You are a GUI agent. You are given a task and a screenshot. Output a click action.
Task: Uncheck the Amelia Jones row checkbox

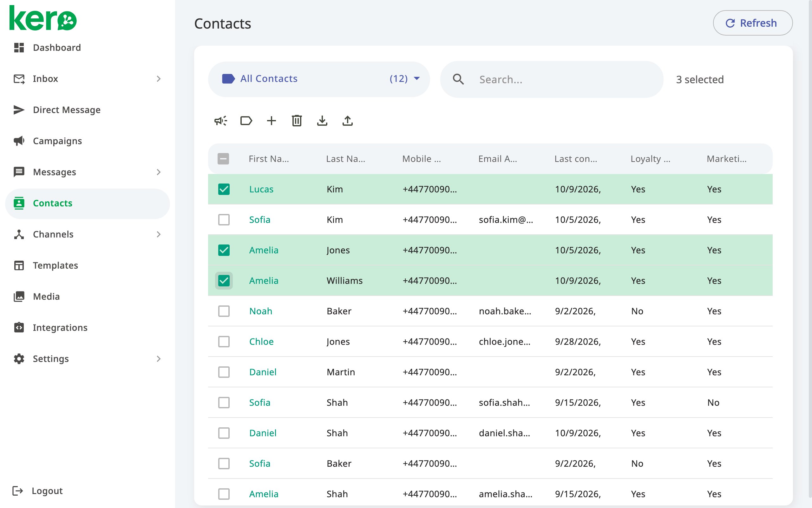click(224, 250)
